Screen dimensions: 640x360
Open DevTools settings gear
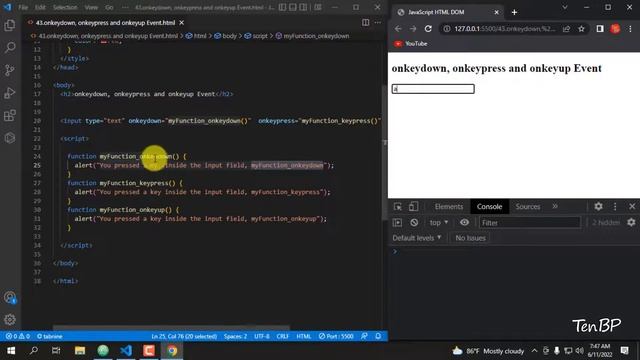pyautogui.click(x=598, y=207)
